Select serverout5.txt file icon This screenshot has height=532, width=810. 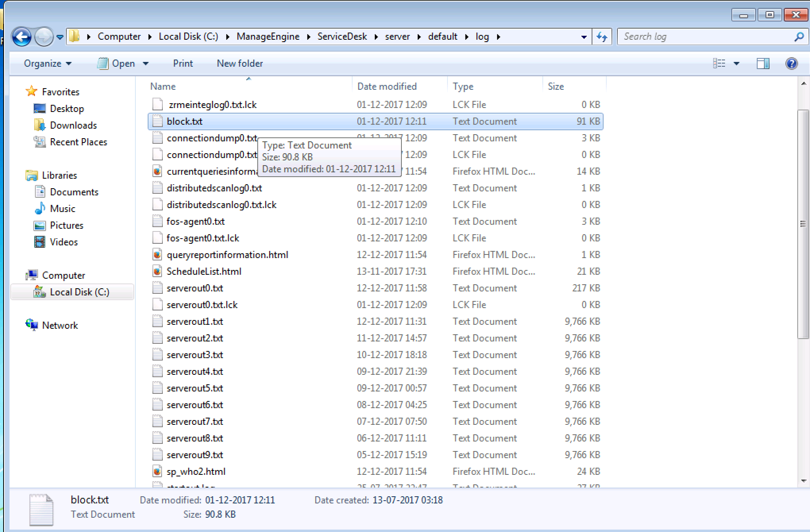click(158, 388)
